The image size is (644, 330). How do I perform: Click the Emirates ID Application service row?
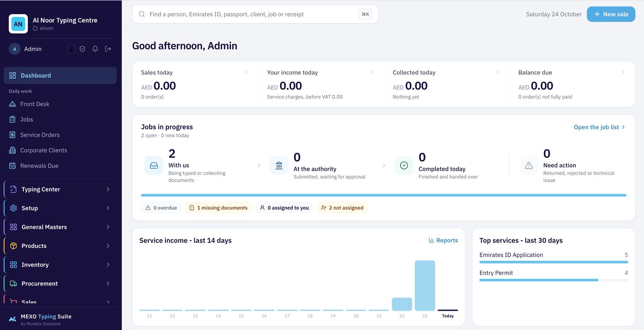(x=553, y=257)
